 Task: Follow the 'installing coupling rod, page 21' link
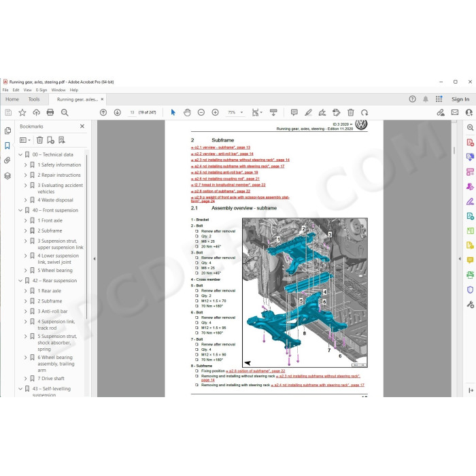point(225,178)
